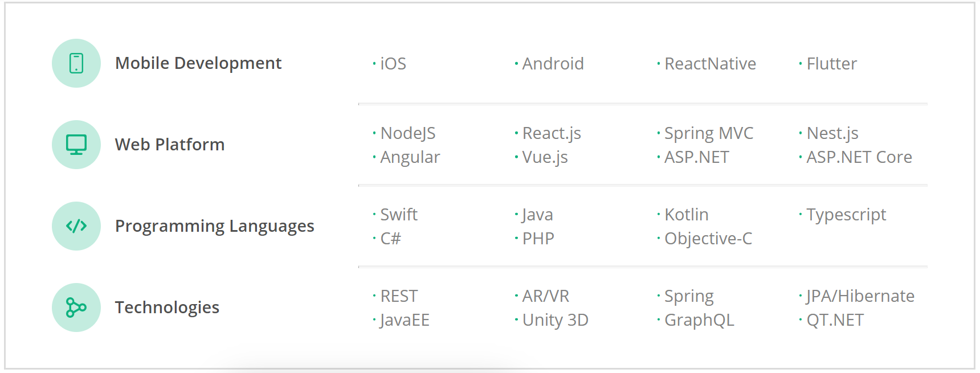Open the ReactNative entry
The image size is (980, 373).
(x=710, y=64)
